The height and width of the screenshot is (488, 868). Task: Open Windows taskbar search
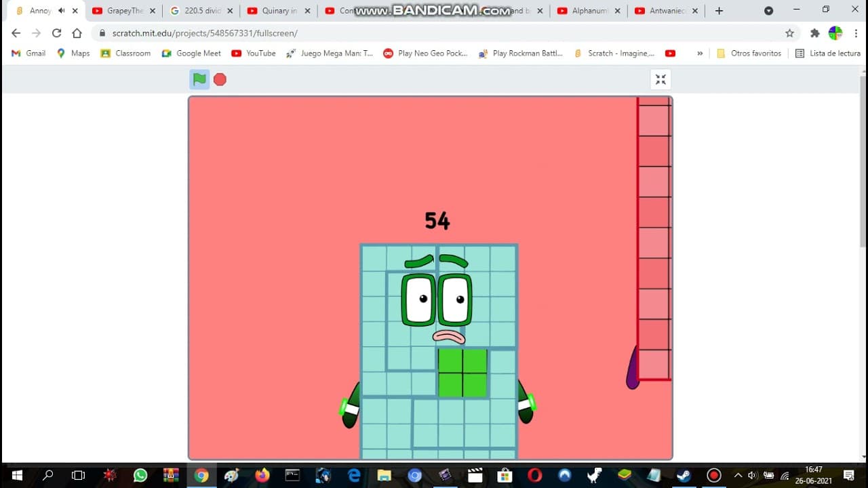[x=47, y=475]
